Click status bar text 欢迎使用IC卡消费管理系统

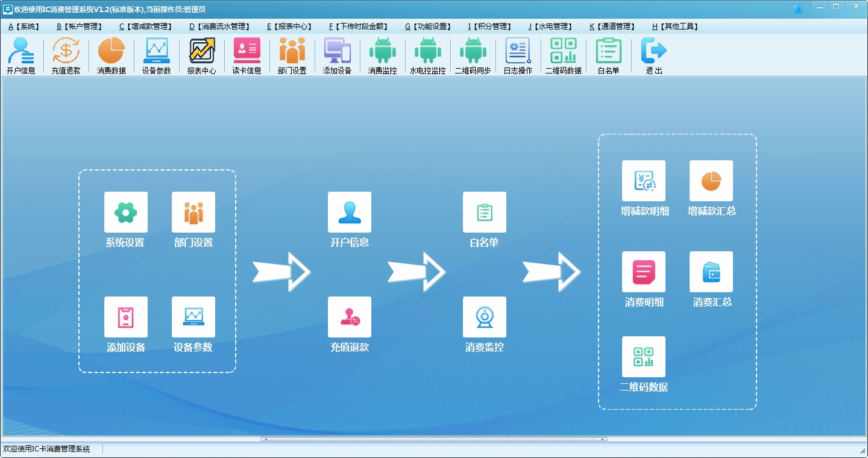pyautogui.click(x=46, y=449)
